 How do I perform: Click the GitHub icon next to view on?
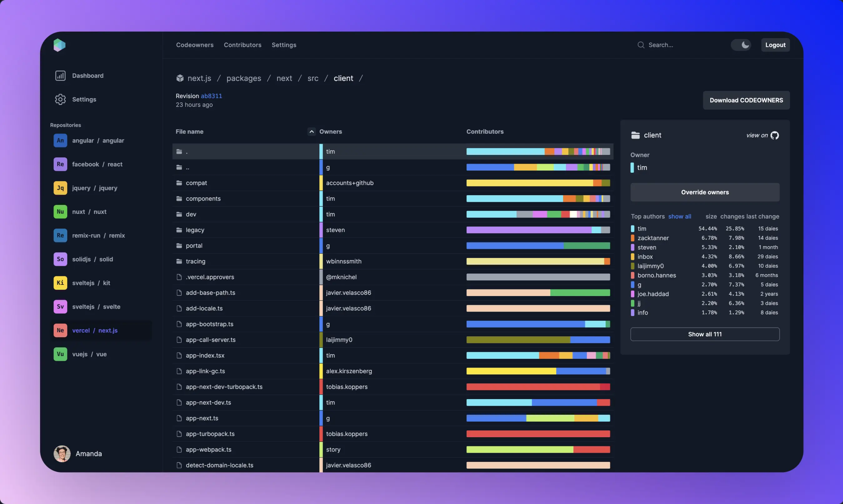click(775, 136)
